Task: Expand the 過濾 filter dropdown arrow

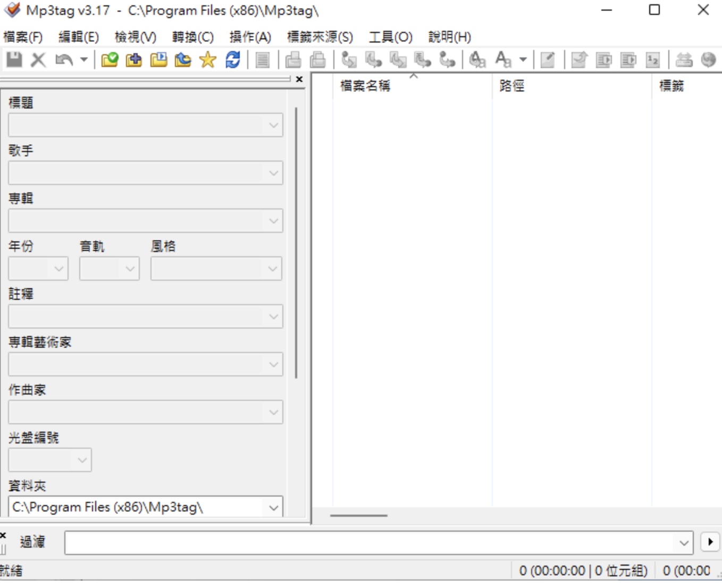Action: (684, 543)
